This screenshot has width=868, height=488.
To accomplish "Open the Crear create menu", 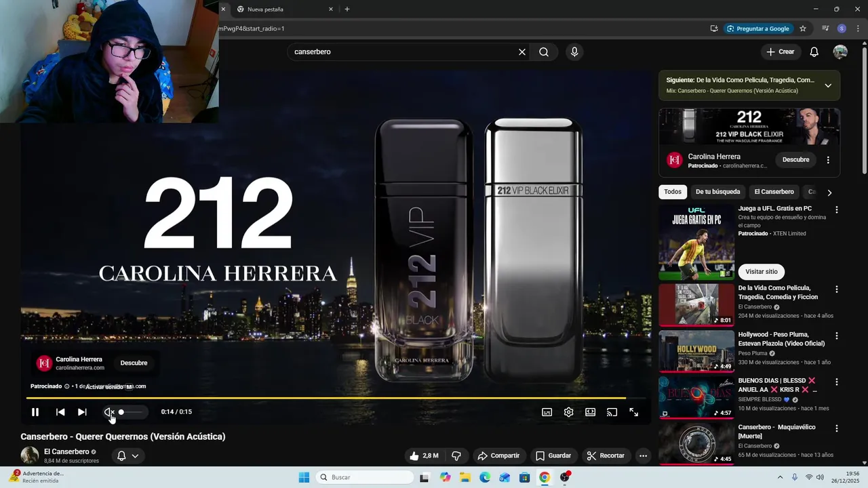I will (x=780, y=52).
